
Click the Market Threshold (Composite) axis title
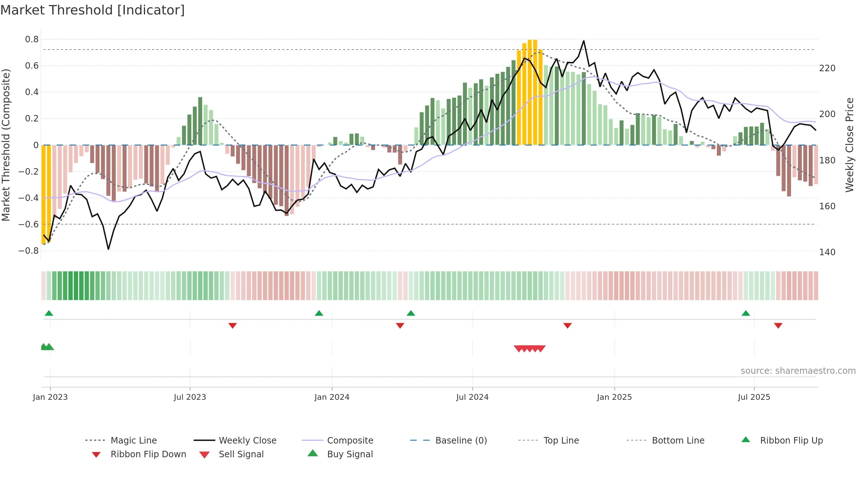(6, 145)
